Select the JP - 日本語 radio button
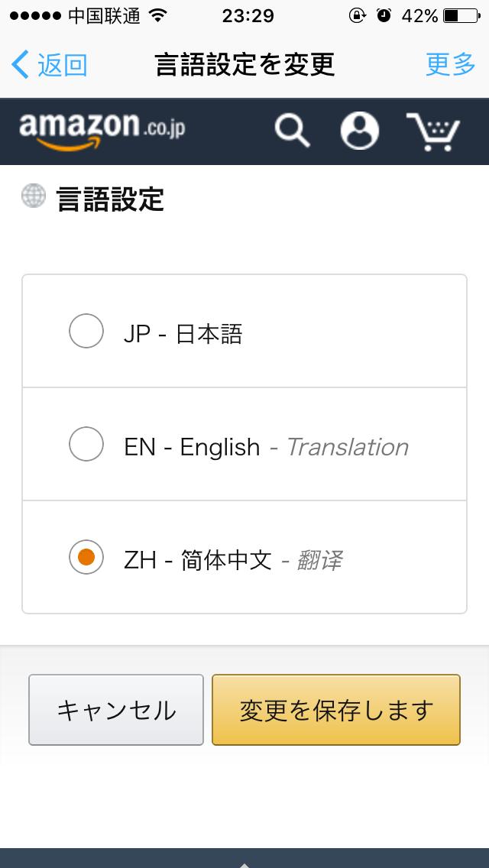Screen dimensions: 489x868 point(86,331)
